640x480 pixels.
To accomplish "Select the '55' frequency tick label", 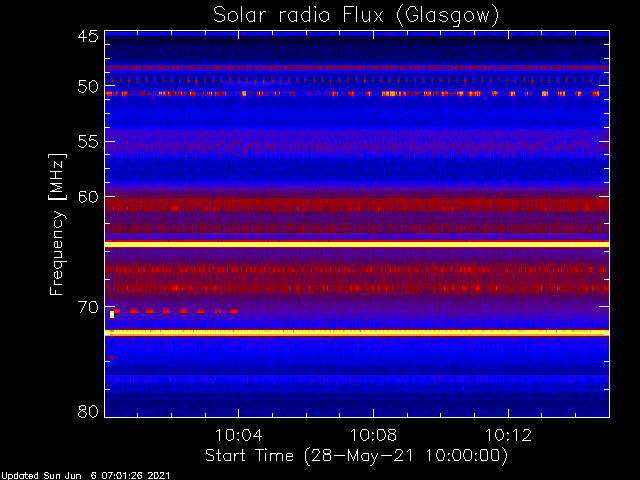I will click(88, 142).
